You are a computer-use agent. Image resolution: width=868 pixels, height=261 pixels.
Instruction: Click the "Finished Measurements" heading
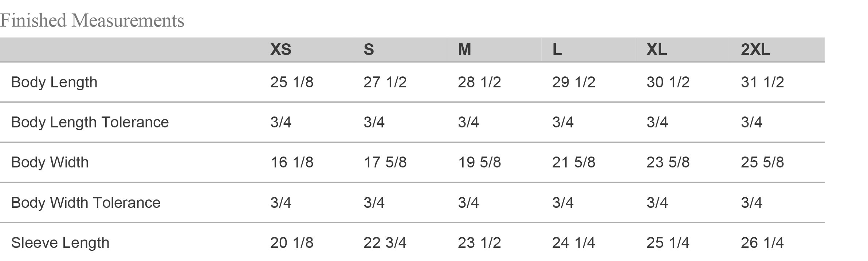[x=92, y=20]
